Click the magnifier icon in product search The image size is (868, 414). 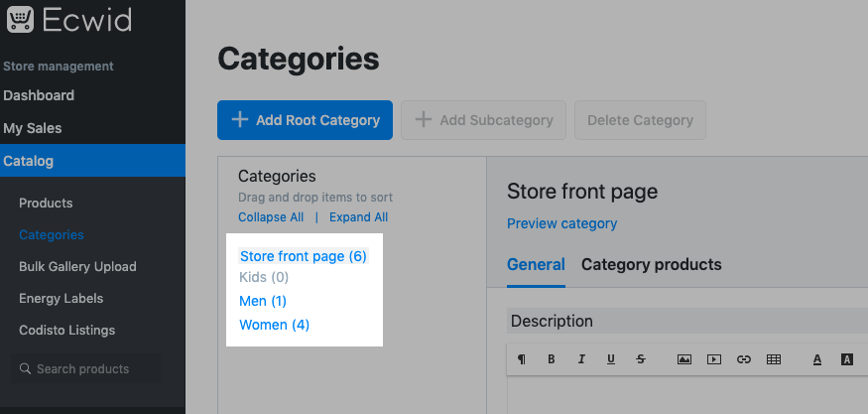25,368
